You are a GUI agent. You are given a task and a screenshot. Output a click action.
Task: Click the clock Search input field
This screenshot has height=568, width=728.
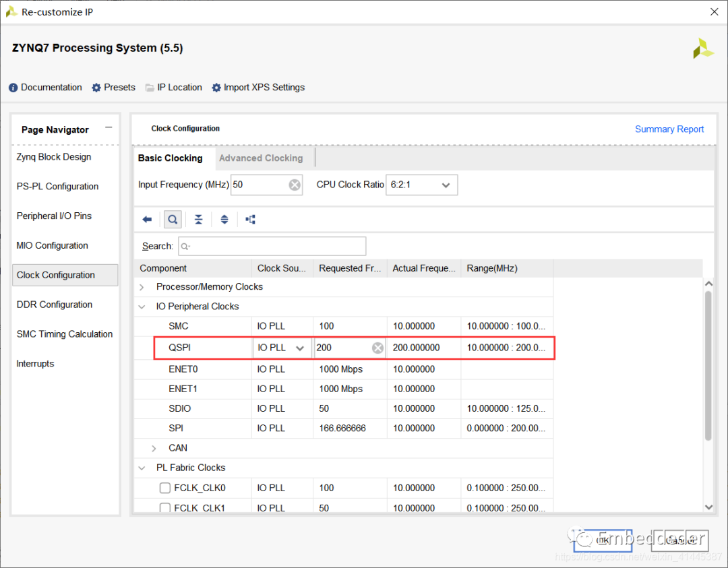coord(272,247)
